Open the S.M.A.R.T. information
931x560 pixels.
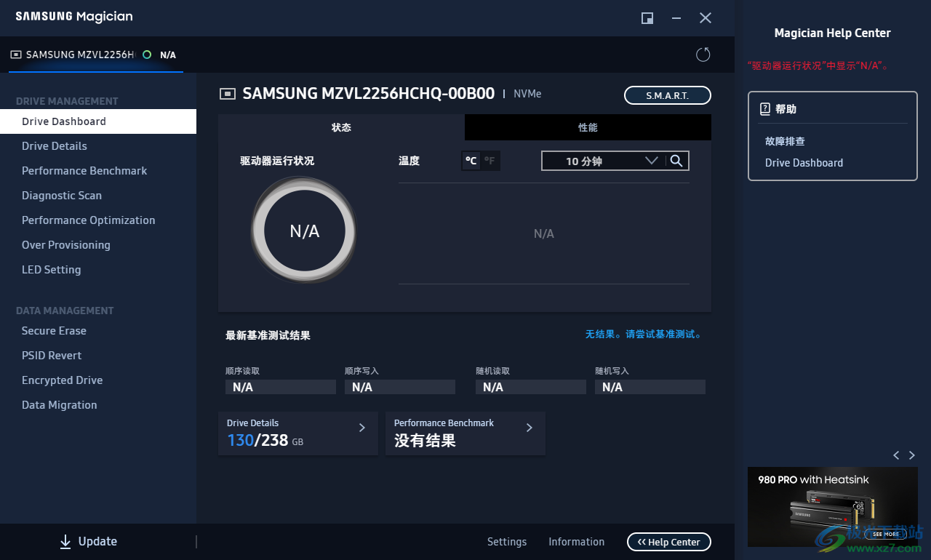point(667,95)
